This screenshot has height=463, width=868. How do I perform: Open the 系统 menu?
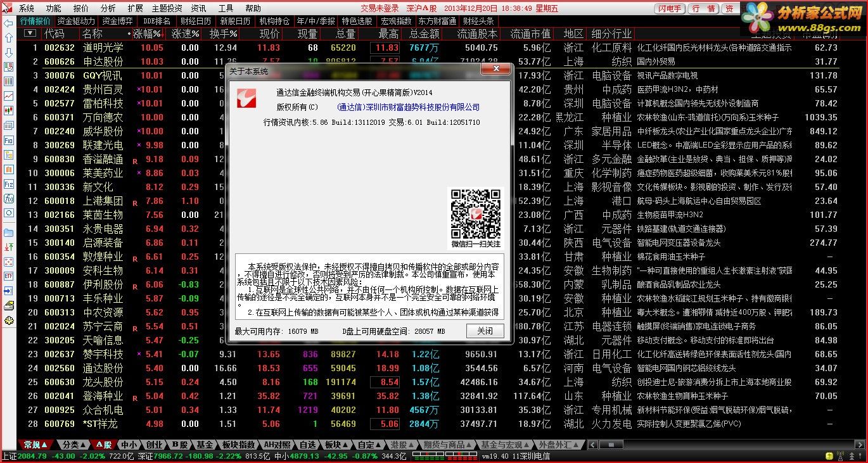point(27,8)
